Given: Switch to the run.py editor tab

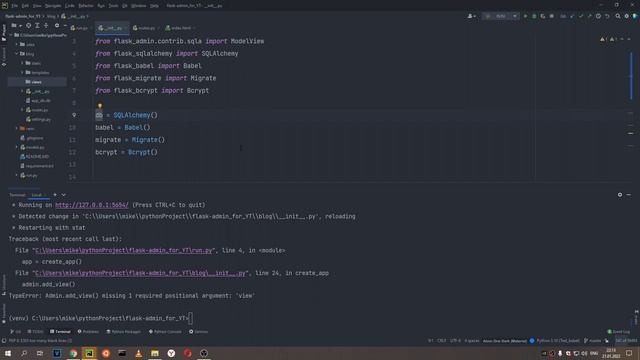Looking at the screenshot, I should [x=80, y=28].
